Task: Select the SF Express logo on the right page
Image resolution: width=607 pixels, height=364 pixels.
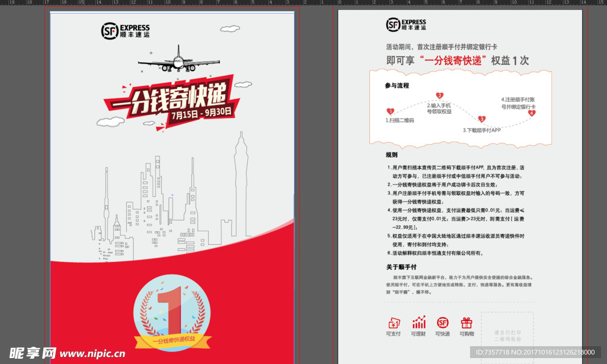Action: point(405,24)
